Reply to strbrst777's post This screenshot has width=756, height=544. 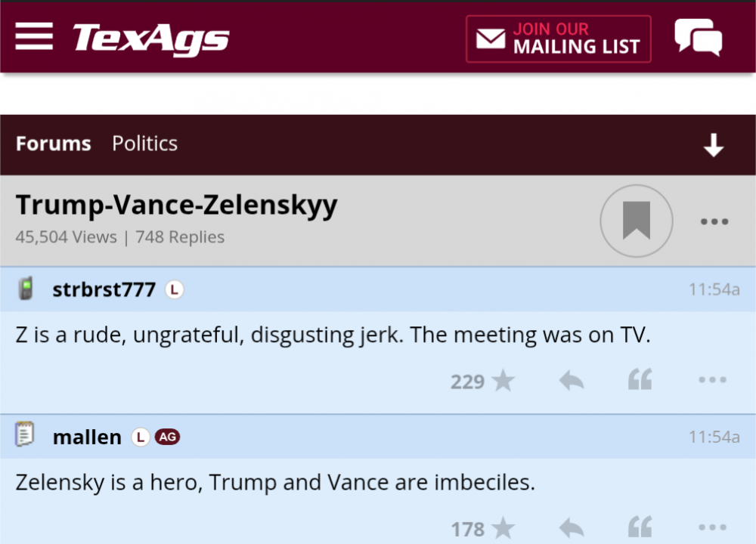tap(572, 381)
